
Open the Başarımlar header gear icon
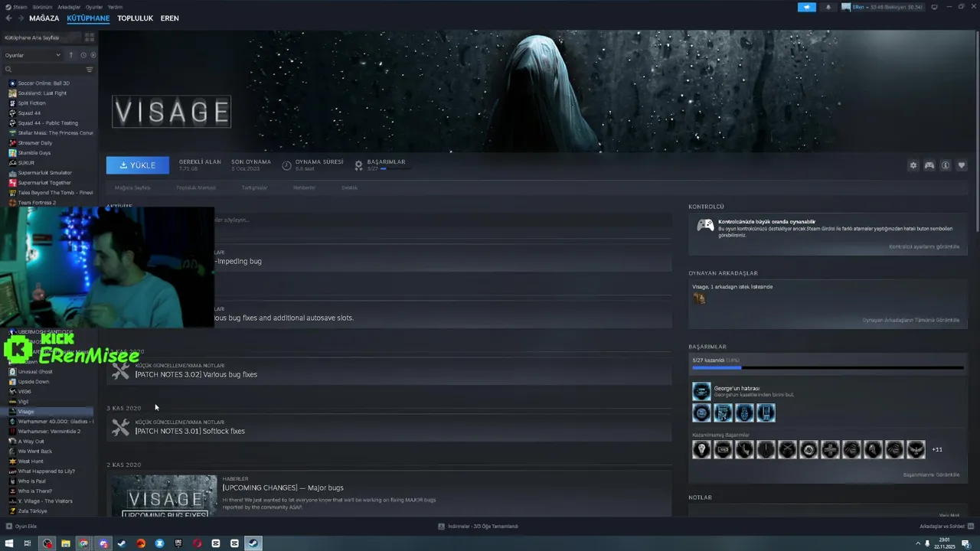358,165
